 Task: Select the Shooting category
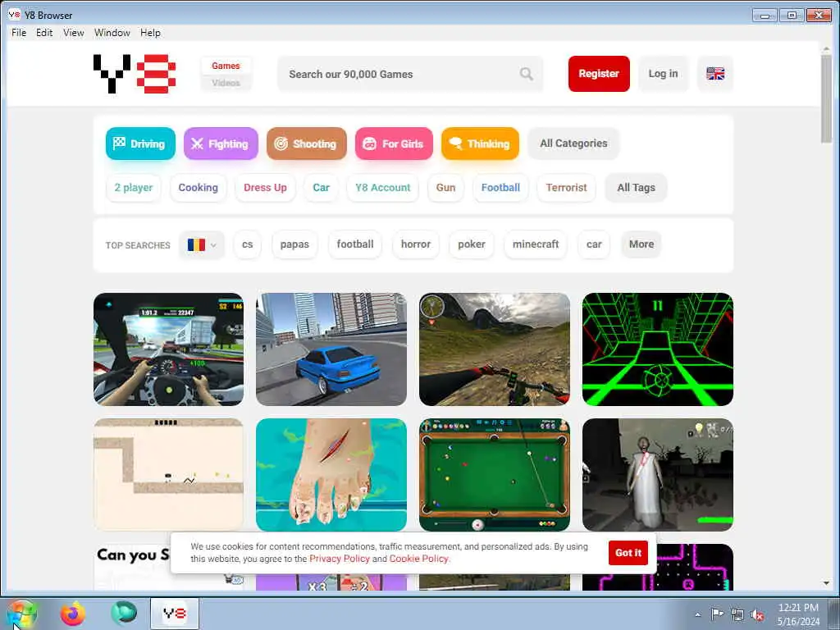[x=307, y=144]
